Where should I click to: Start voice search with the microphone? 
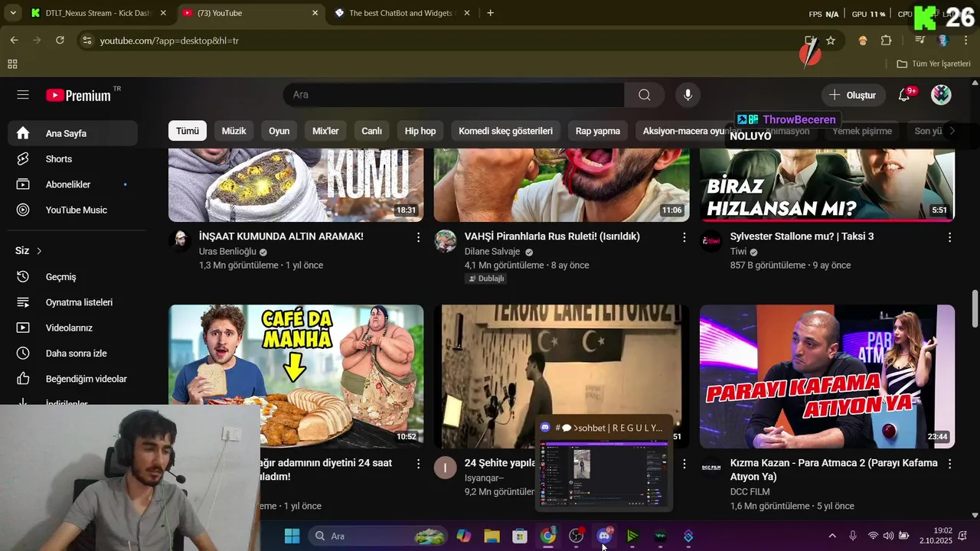[688, 95]
